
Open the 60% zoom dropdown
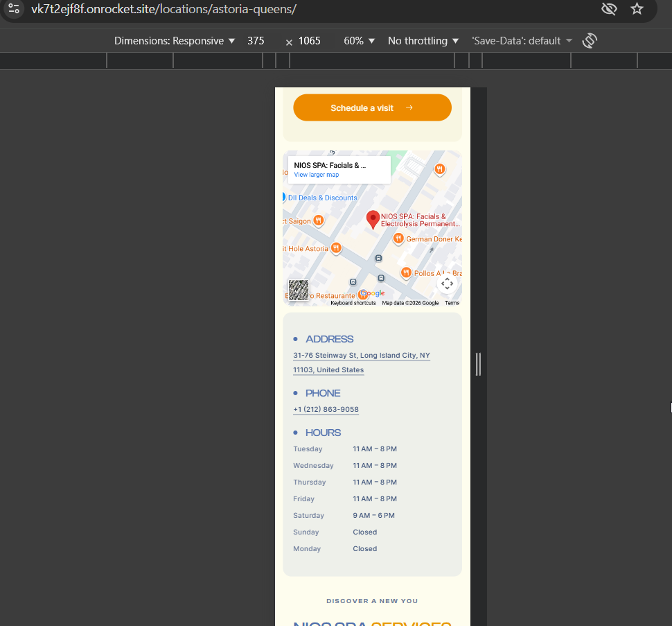(359, 41)
